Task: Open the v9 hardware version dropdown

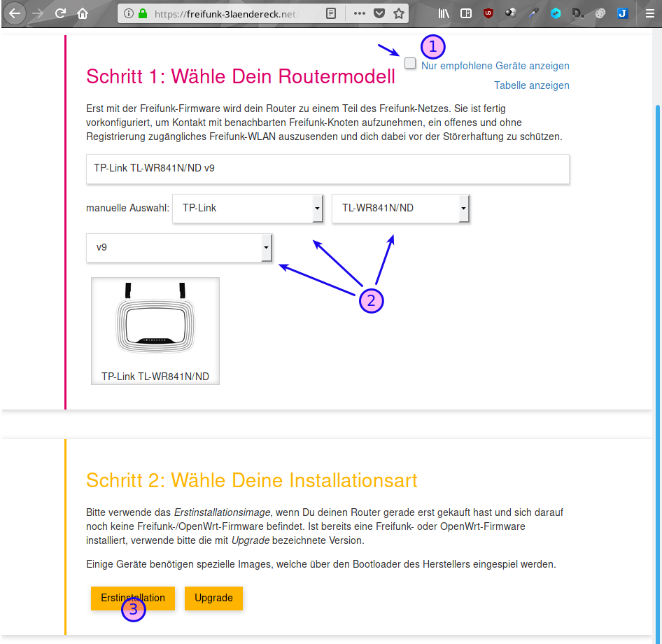Action: [179, 248]
